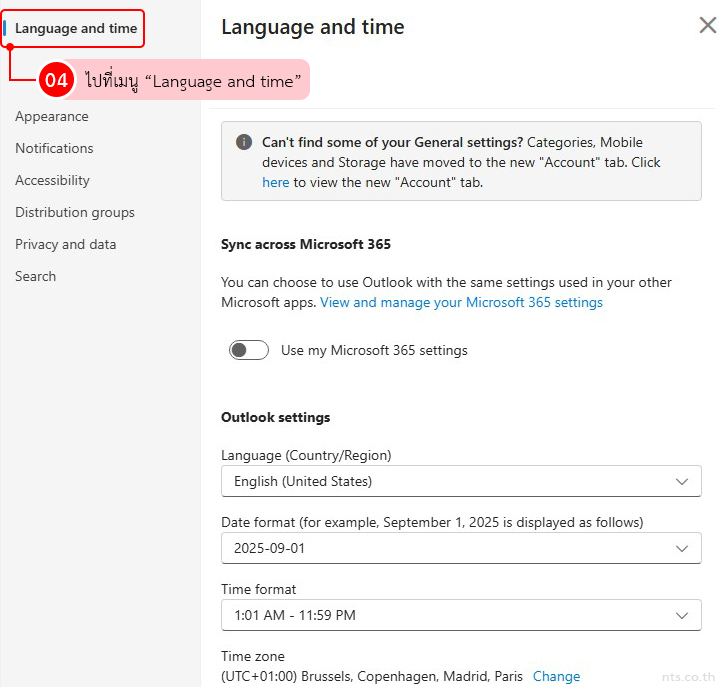Screen dimensions: 720x687
Task: Click the nts.co.th watermark text
Action: pos(689,677)
